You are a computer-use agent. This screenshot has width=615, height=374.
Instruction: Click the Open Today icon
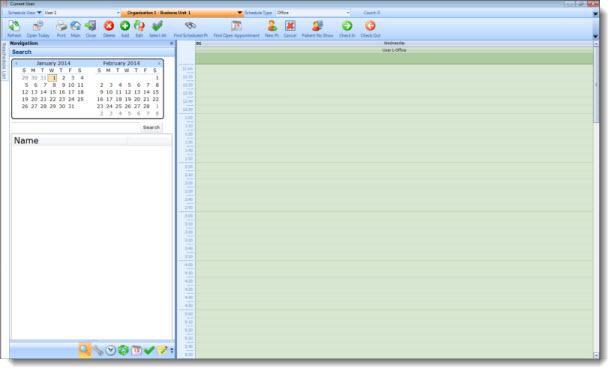(38, 26)
